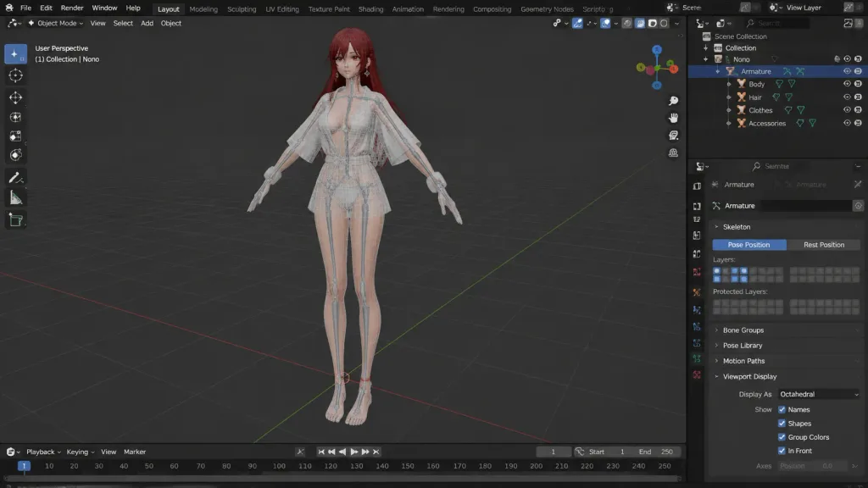Image resolution: width=868 pixels, height=488 pixels.
Task: Hide the Armature in viewport
Action: pos(847,71)
